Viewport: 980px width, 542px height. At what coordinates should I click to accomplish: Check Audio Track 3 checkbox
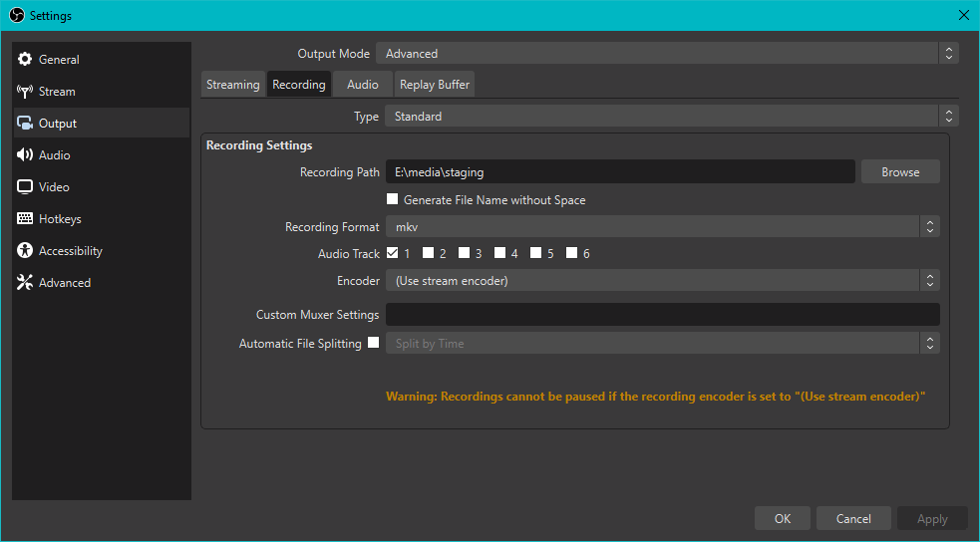(465, 253)
